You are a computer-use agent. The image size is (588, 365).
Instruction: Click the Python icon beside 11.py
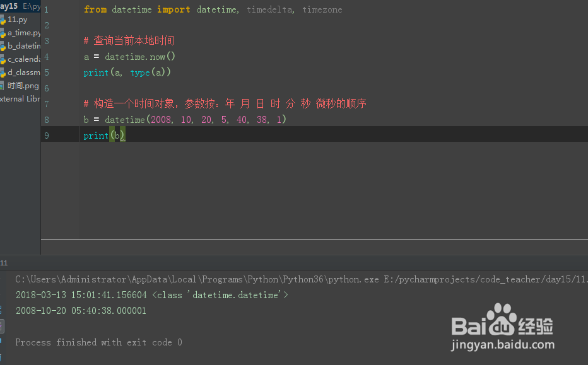pos(3,20)
